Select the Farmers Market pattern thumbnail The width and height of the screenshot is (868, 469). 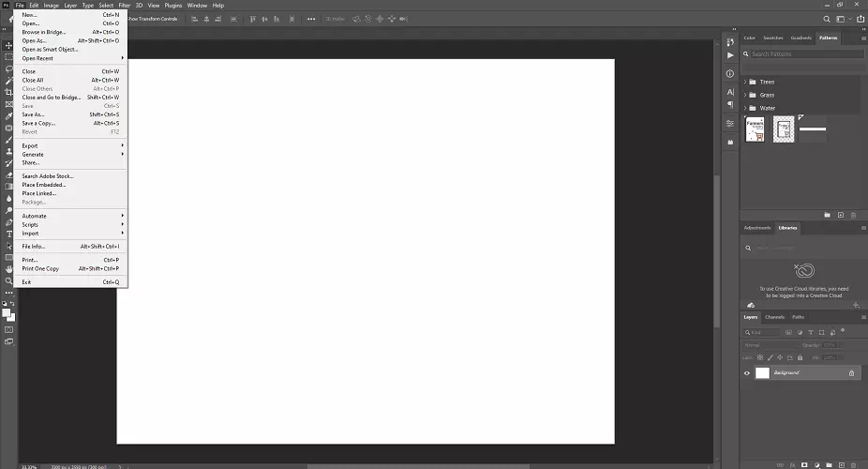pyautogui.click(x=756, y=129)
